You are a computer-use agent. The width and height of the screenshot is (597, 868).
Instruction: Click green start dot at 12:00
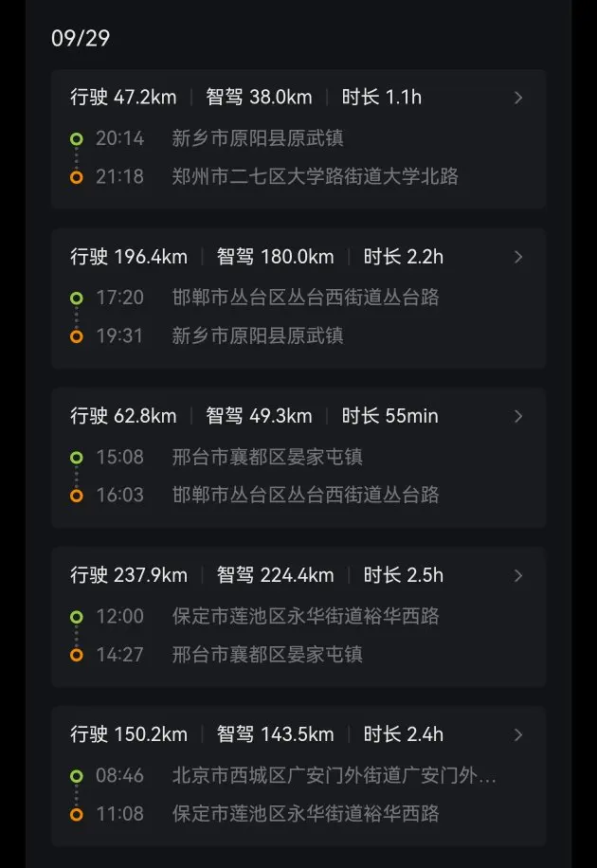tap(76, 617)
